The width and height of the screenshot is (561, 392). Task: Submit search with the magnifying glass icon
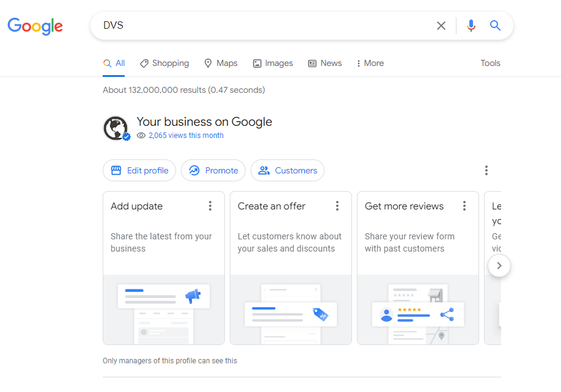click(495, 26)
